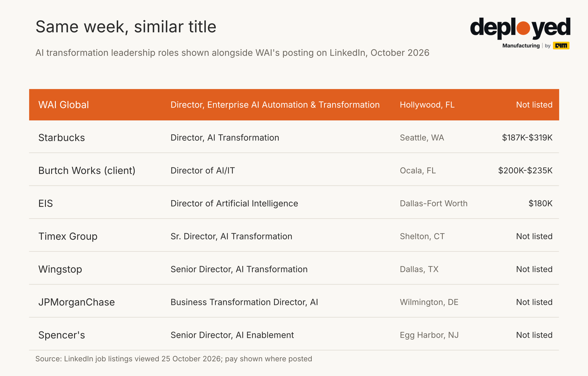Viewport: 588px width, 376px height.
Task: Select the EIS company cell
Action: point(46,204)
